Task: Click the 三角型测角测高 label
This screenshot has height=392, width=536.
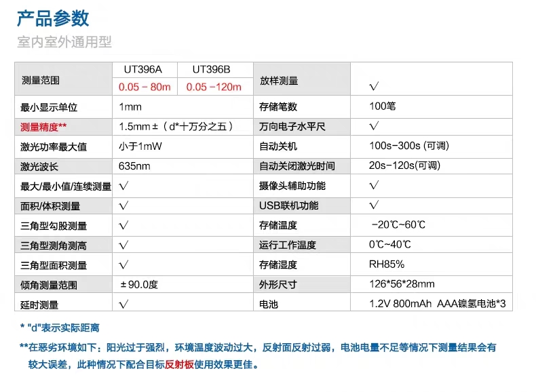Action: tap(54, 246)
